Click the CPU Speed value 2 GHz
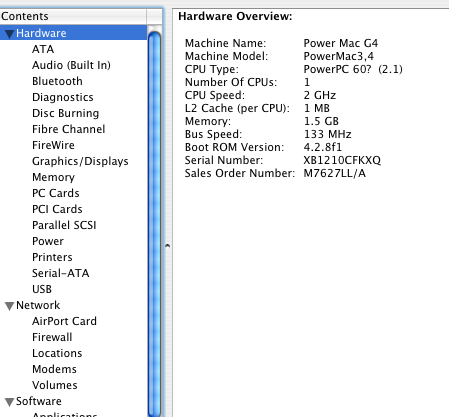 pyautogui.click(x=319, y=95)
